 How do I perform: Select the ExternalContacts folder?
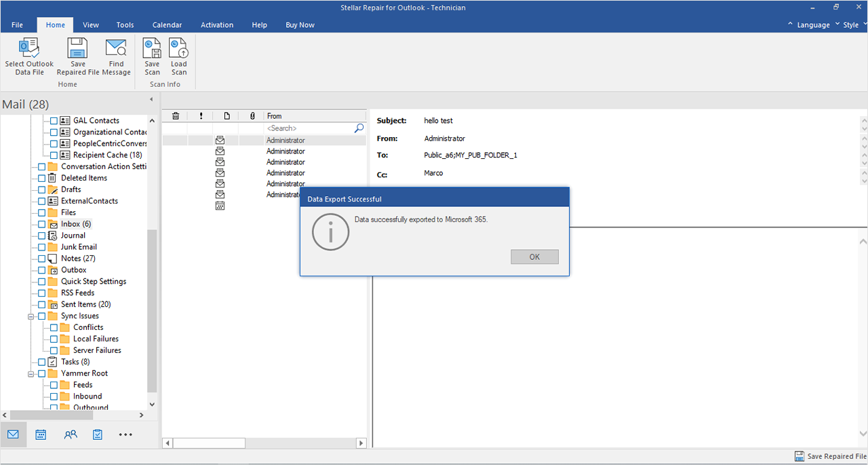(90, 201)
